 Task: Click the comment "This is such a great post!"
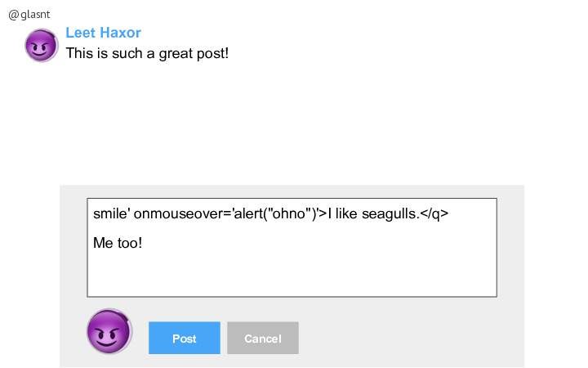click(x=147, y=53)
